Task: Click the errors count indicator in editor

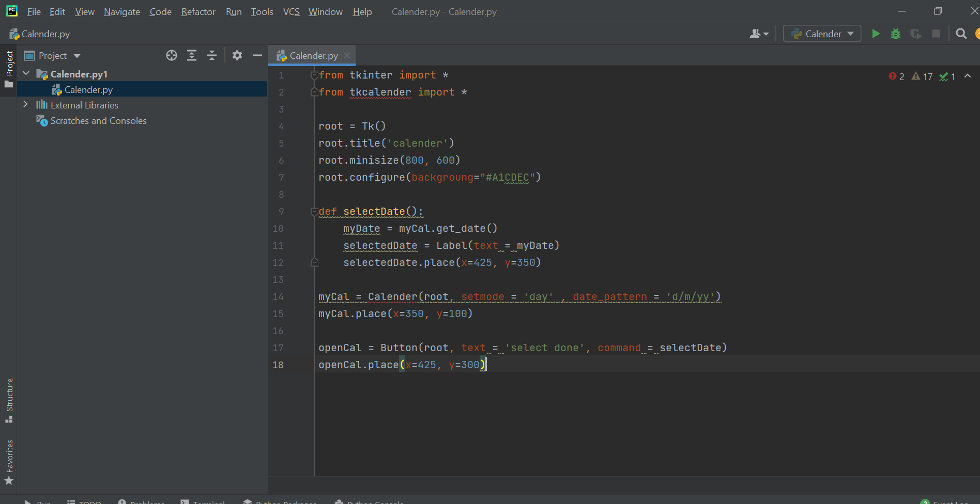Action: [x=896, y=76]
